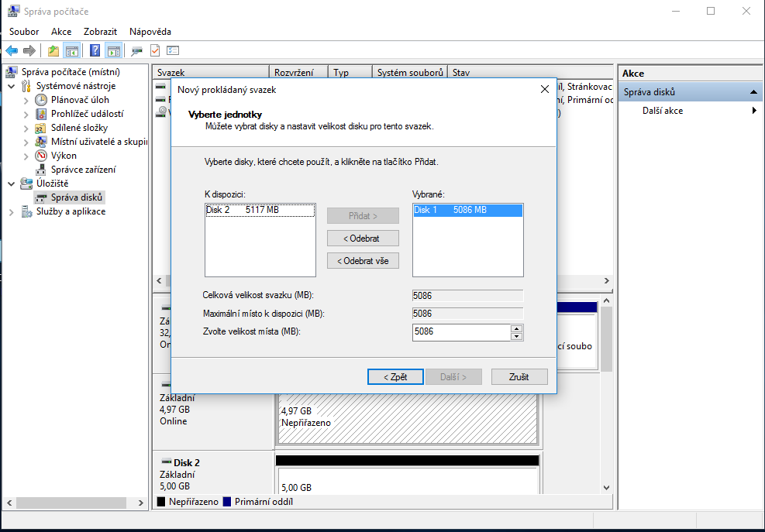Image resolution: width=765 pixels, height=532 pixels.
Task: Open the Další akce submenu arrow
Action: click(754, 111)
